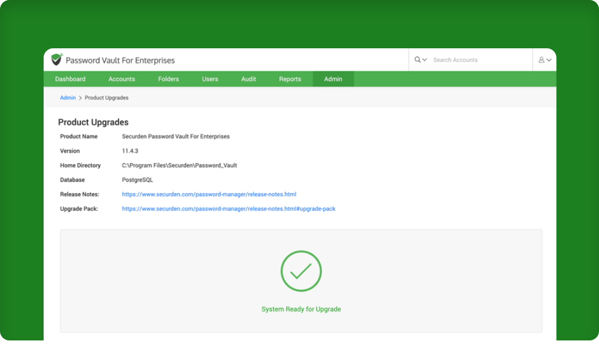Screen dimensions: 599x364
Task: Select the Audit tab
Action: [x=249, y=79]
